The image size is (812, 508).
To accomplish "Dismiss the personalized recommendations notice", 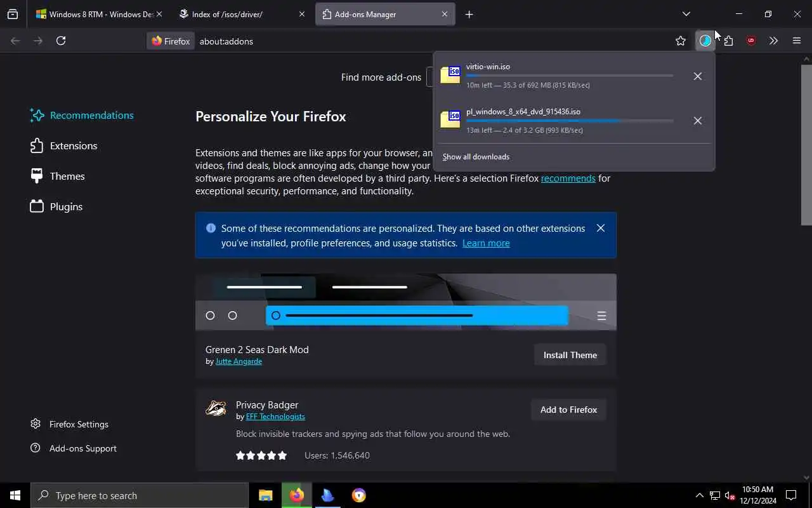I will point(601,228).
